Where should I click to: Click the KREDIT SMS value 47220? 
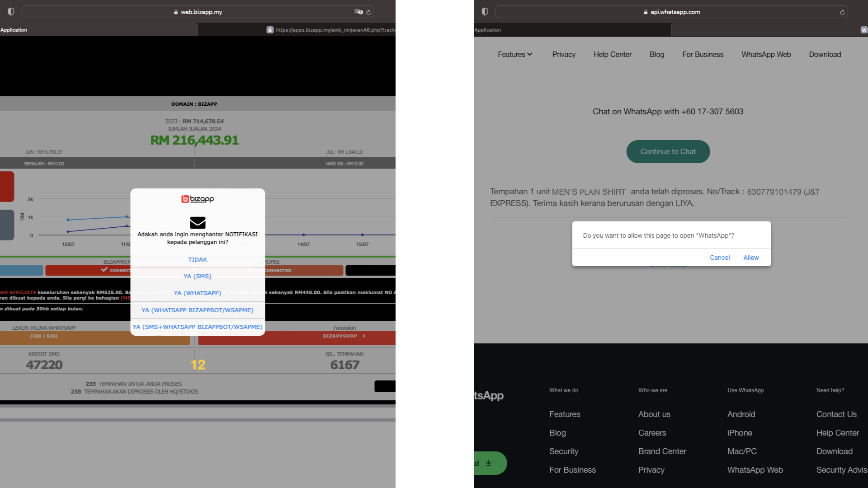[44, 365]
